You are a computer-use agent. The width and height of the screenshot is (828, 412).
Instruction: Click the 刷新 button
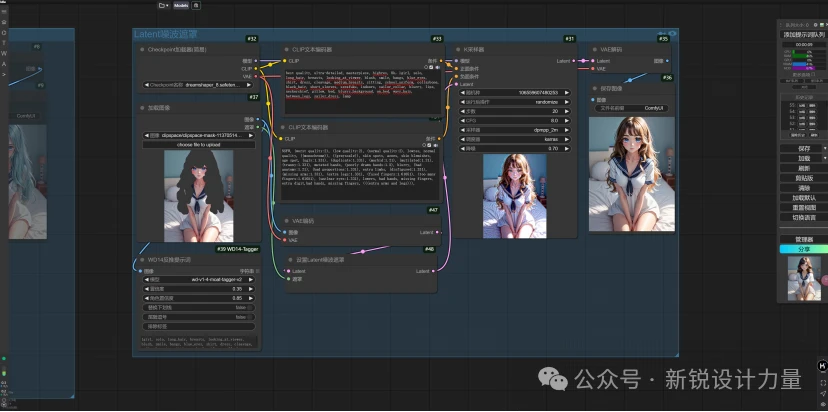(804, 168)
